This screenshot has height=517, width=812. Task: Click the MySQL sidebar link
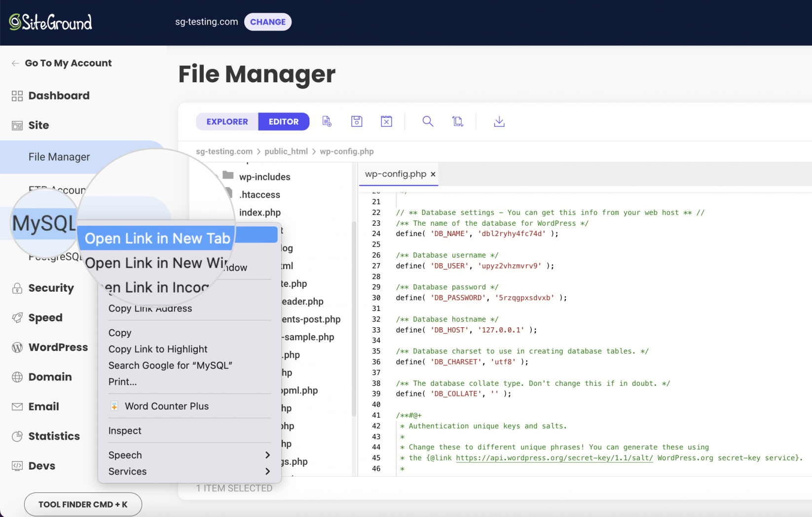tap(44, 223)
